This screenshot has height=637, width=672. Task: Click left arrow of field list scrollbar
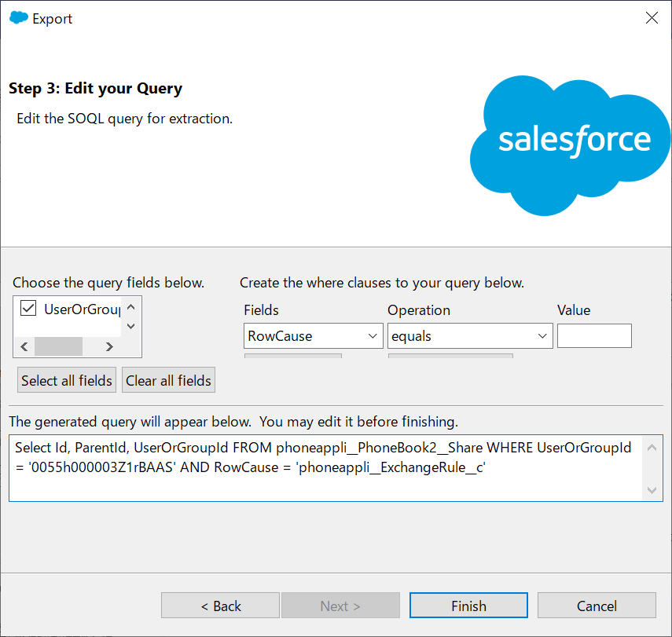point(24,346)
